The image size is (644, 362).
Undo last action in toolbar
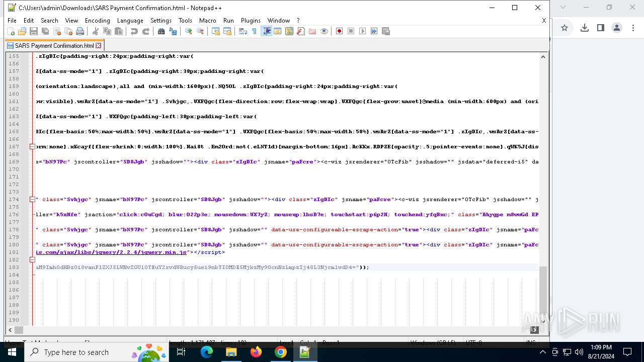tap(134, 31)
